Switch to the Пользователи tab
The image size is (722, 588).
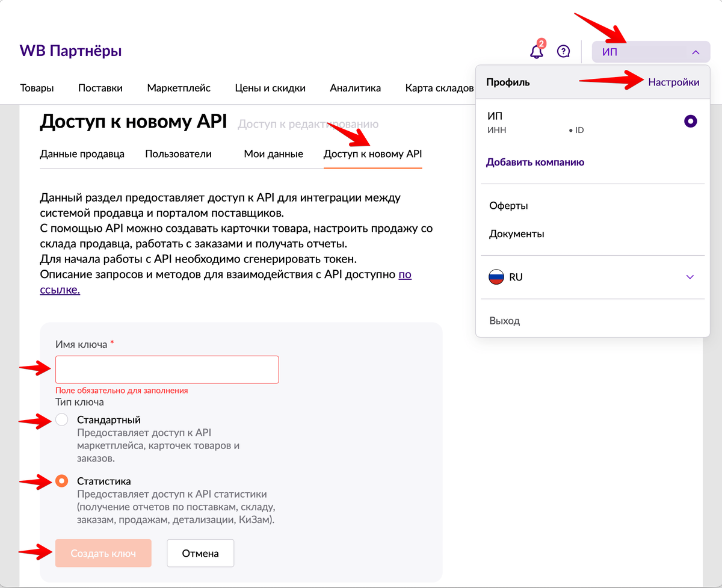click(x=178, y=154)
